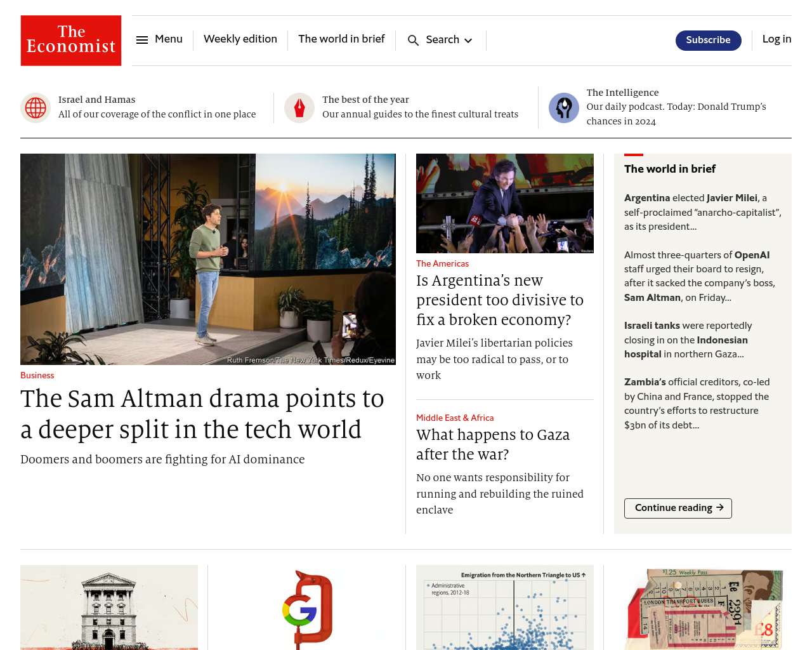Click the Google logo clamp illustration
Viewport: 812px width, 650px height.
click(x=307, y=607)
